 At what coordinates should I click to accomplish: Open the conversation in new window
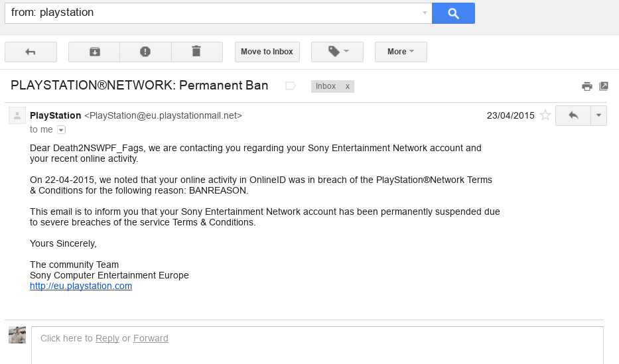tap(604, 86)
